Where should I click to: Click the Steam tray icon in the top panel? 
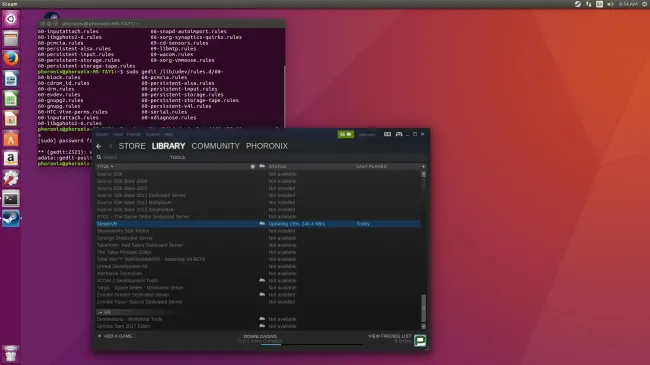click(x=577, y=4)
